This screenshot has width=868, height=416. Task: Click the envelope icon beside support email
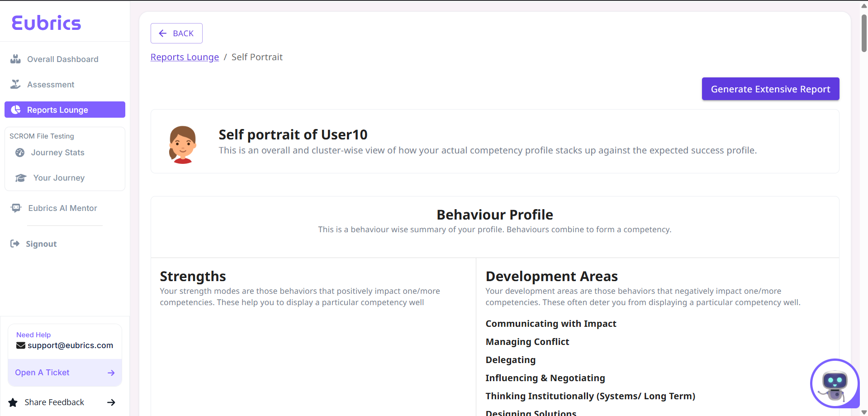(x=20, y=345)
